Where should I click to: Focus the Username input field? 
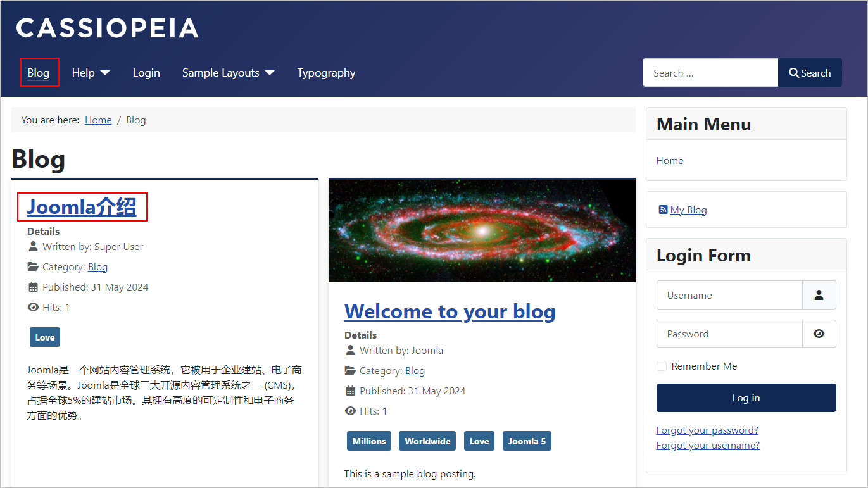(x=729, y=295)
